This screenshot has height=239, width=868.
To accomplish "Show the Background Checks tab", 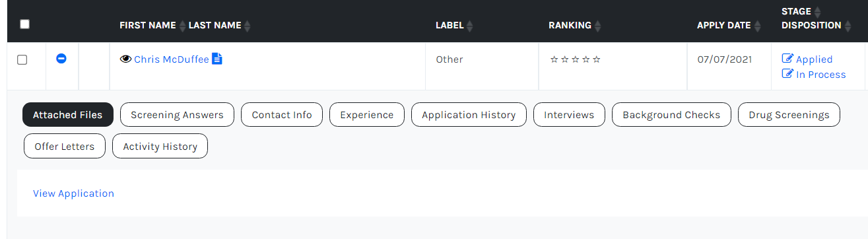I will coord(671,115).
